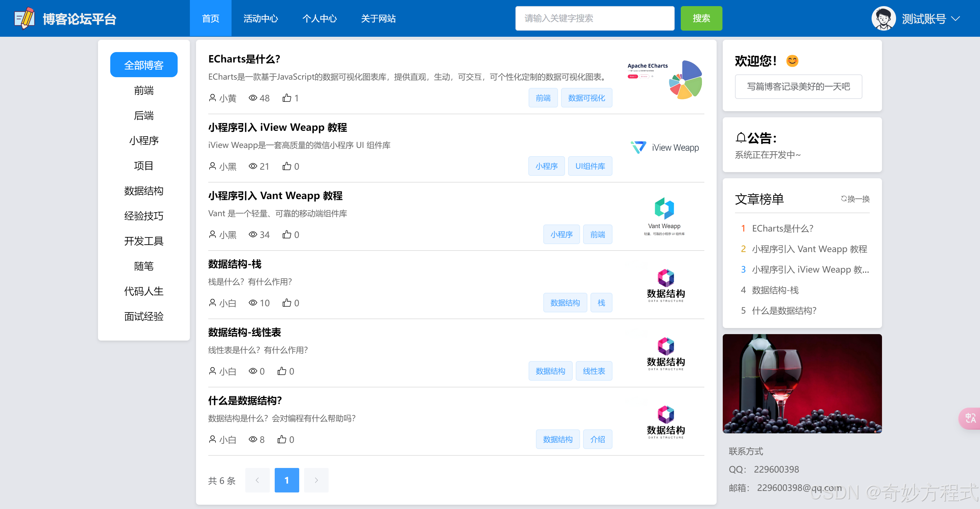The image size is (980, 509).
Task: Click the smiley emoji beside 欢迎您
Action: point(792,61)
